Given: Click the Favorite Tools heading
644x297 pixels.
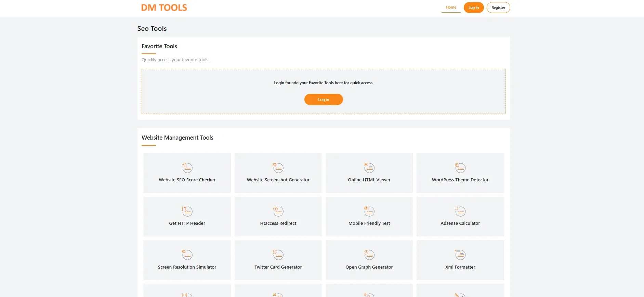Looking at the screenshot, I should (x=159, y=46).
